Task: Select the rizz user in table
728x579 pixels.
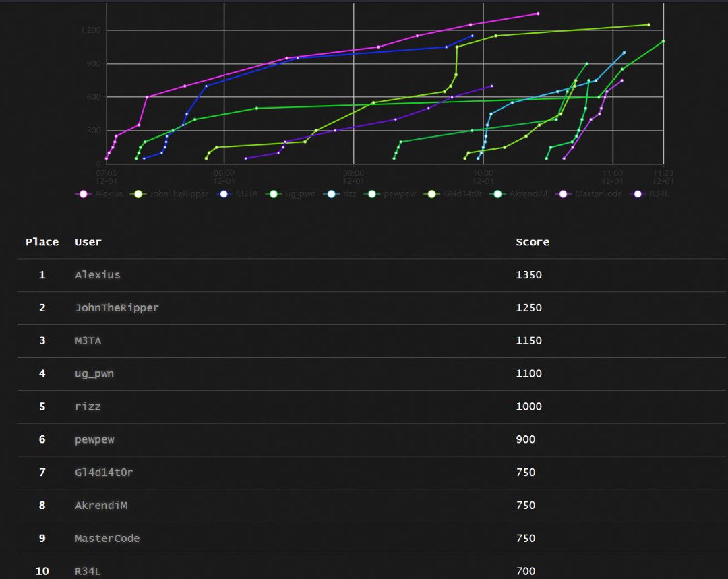Action: [x=88, y=406]
